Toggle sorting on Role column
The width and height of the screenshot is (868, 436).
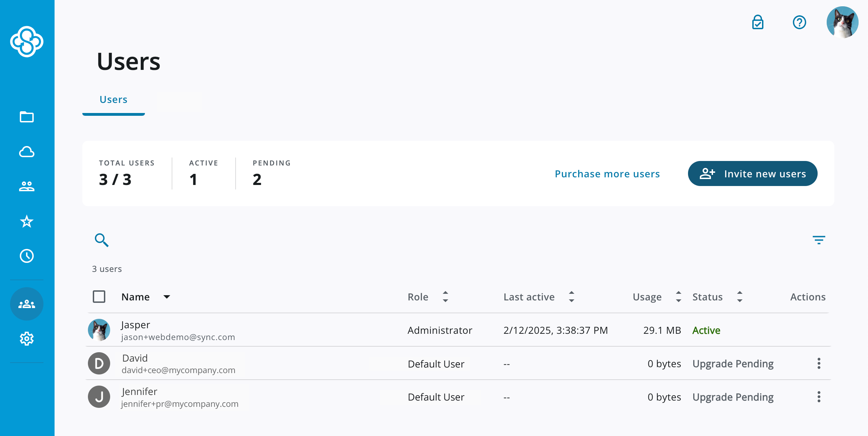pos(445,297)
